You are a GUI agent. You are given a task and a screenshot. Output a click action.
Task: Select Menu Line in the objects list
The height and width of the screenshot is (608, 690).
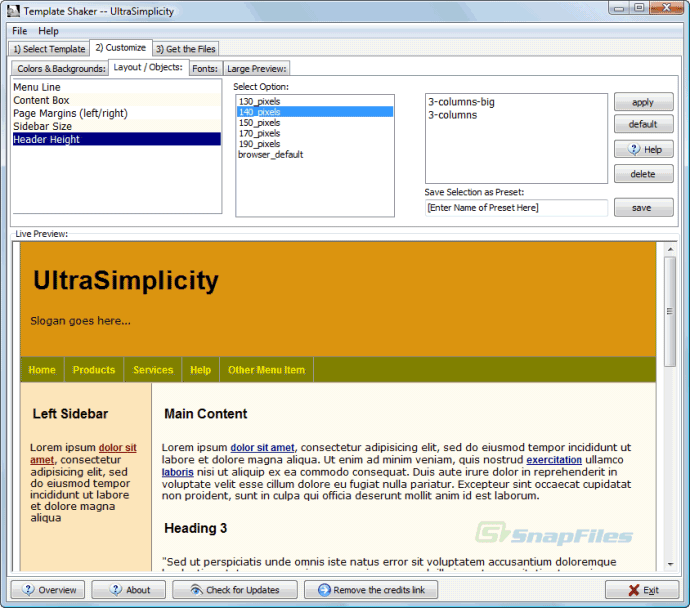pyautogui.click(x=117, y=87)
